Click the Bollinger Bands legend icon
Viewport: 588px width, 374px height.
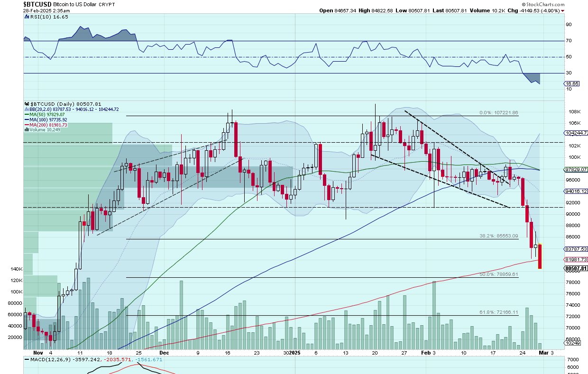pos(26,109)
